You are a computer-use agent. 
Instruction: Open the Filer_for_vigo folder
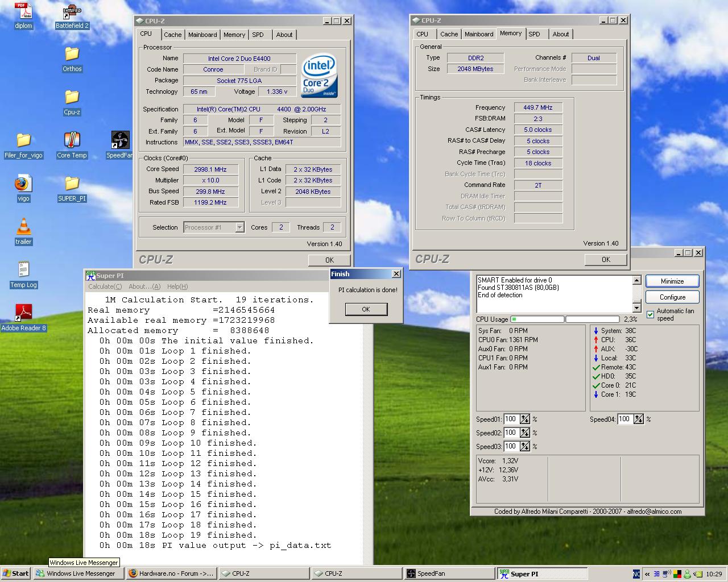tap(23, 145)
